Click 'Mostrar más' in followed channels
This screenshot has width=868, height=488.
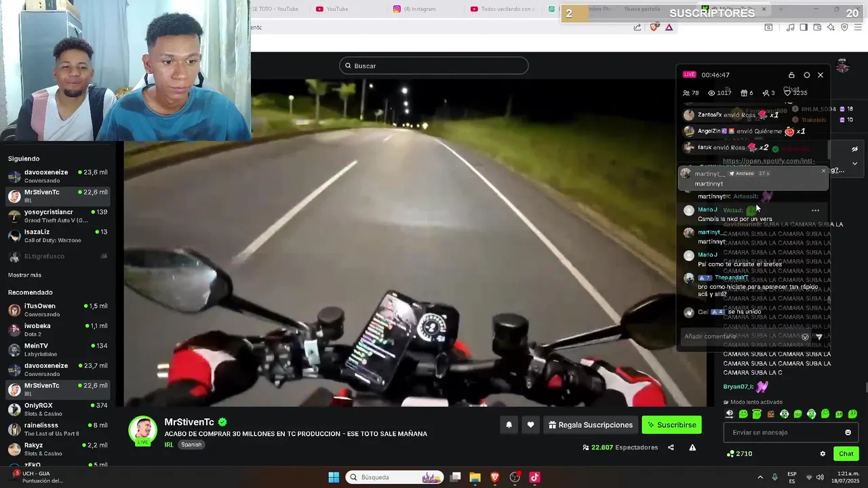[x=24, y=275]
